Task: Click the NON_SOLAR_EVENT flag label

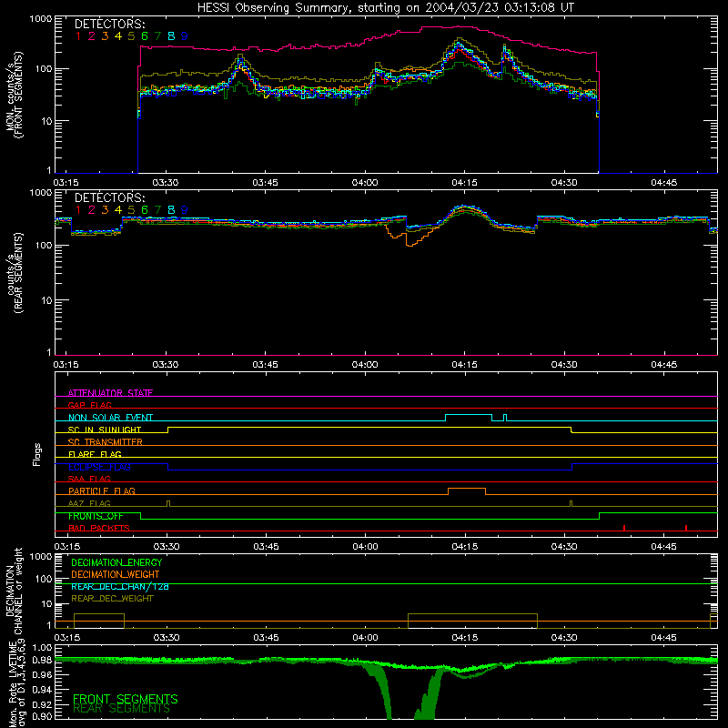Action: point(110,418)
